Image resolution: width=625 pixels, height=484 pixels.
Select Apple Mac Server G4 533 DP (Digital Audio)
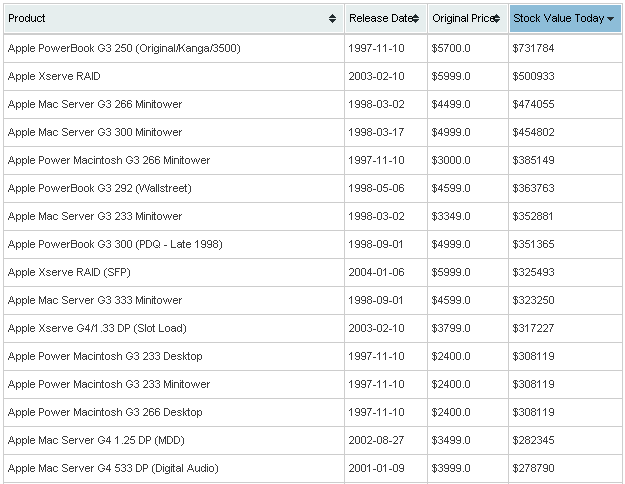click(x=174, y=468)
